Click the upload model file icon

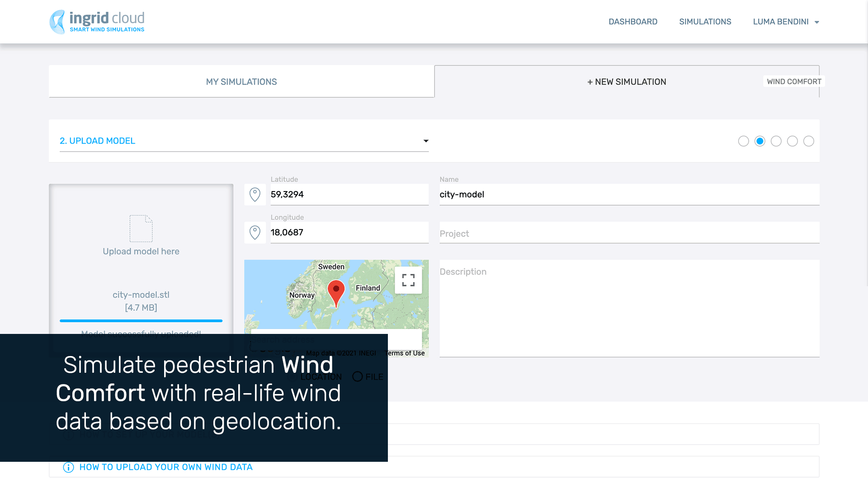click(x=141, y=229)
